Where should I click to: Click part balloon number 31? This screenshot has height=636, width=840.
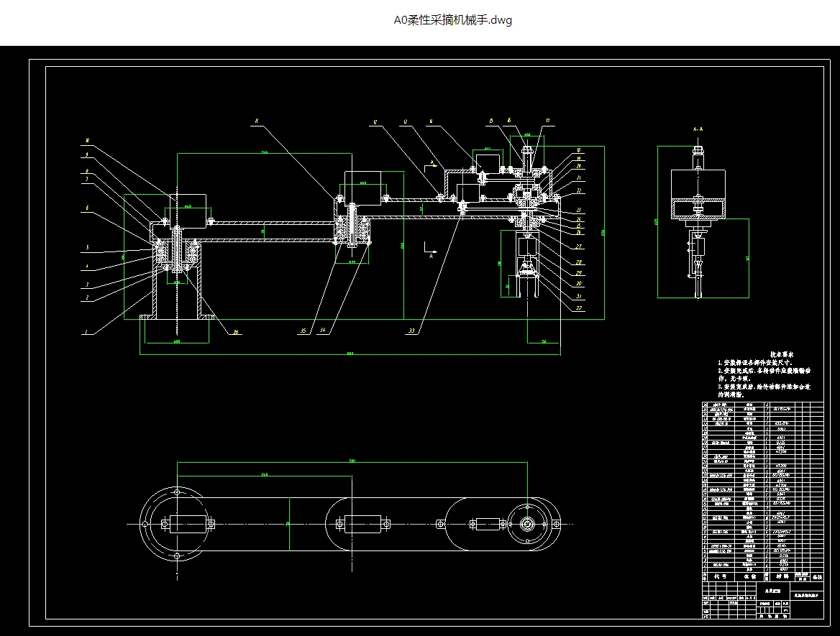click(x=578, y=296)
